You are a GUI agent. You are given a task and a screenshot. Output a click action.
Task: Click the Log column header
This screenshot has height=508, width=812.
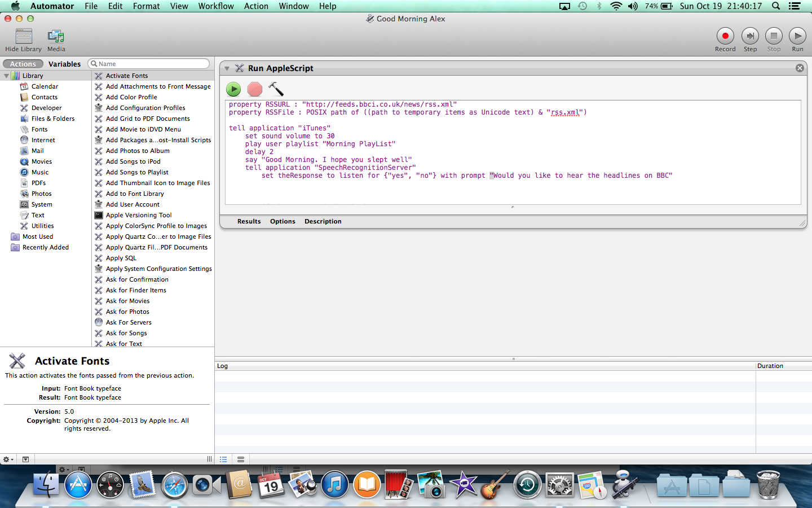point(485,366)
